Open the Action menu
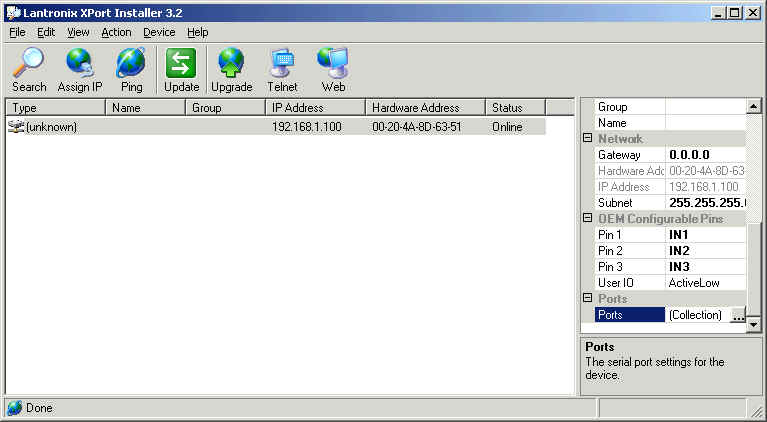 (116, 32)
